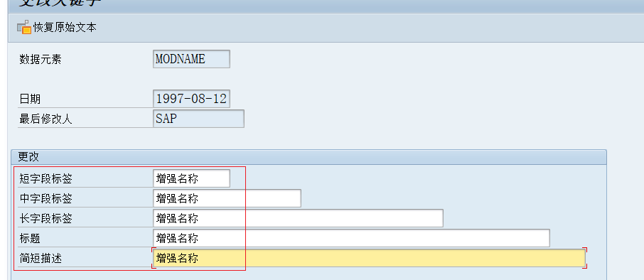
Task: Click the window title text at top
Action: point(60,4)
